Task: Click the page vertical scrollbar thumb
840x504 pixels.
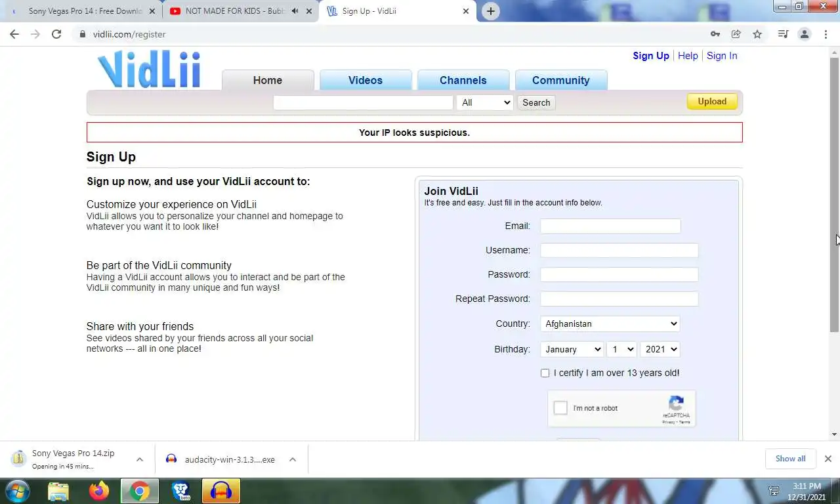Action: click(834, 194)
